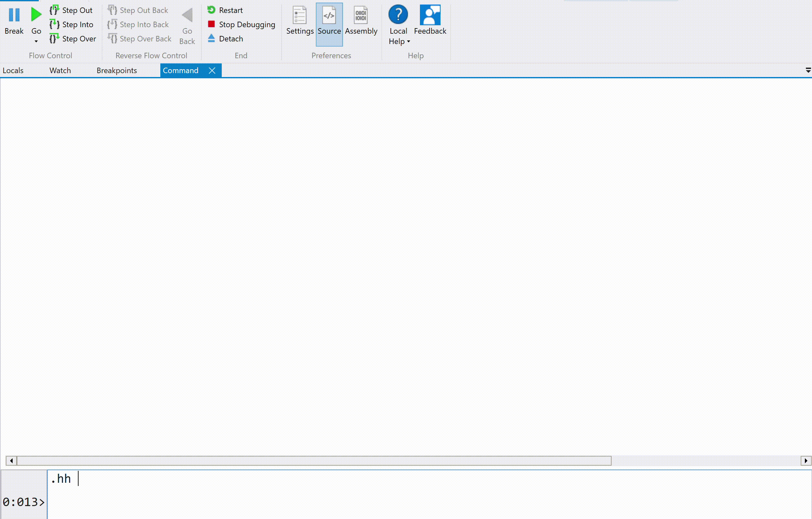Switch to the Breakpoints tab
This screenshot has height=519, width=812.
[x=117, y=70]
